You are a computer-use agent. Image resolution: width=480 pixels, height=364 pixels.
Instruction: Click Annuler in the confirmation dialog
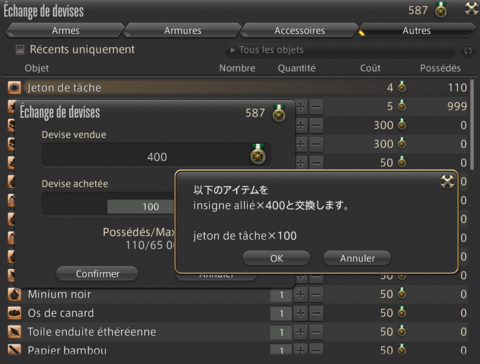coord(357,258)
